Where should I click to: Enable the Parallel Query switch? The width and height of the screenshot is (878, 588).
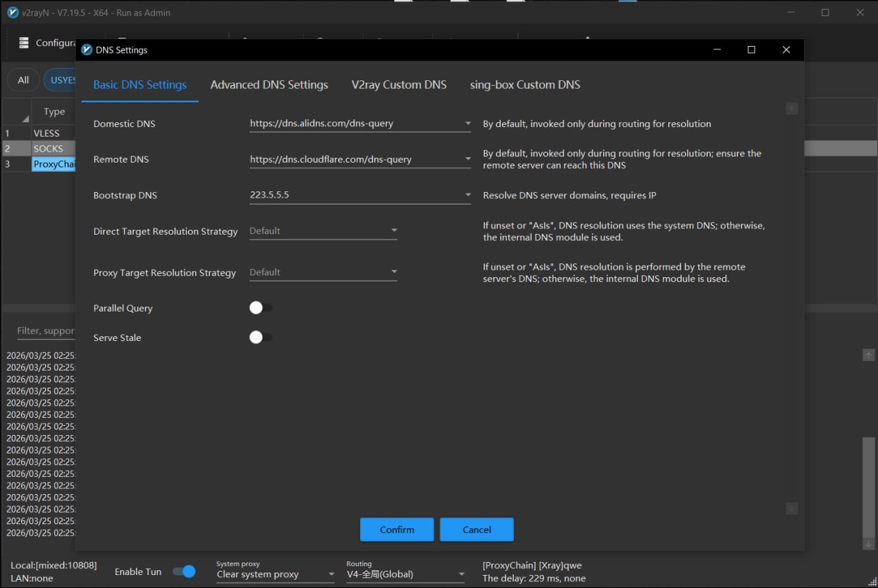[260, 308]
